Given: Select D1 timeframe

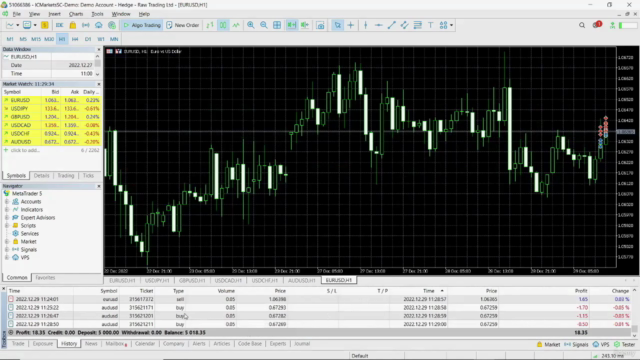Looking at the screenshot, I should click(x=88, y=39).
